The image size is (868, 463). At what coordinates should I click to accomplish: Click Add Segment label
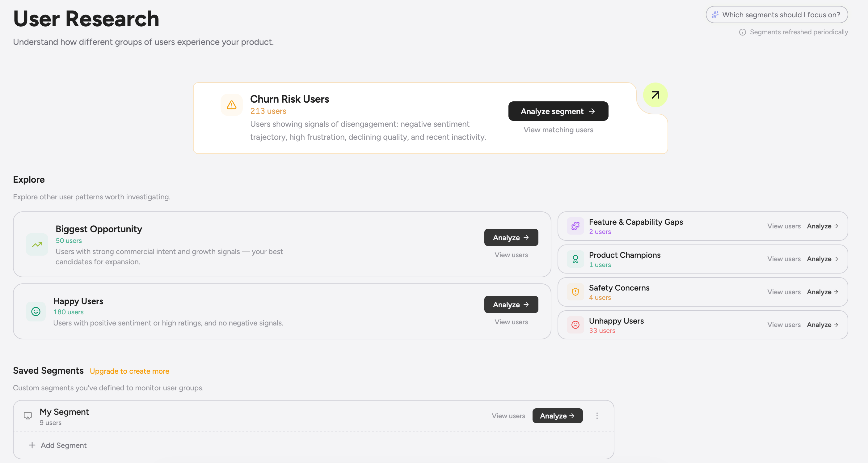[64, 445]
